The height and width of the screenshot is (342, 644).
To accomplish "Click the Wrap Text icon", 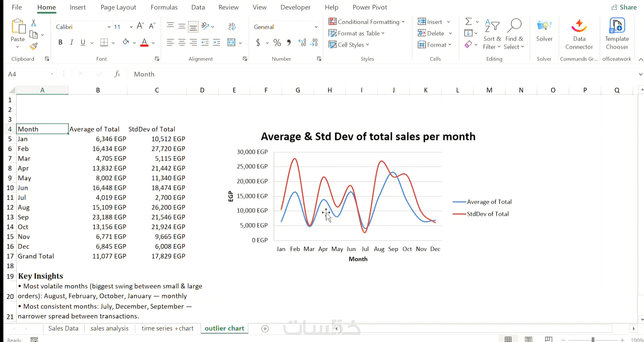I will tap(232, 26).
